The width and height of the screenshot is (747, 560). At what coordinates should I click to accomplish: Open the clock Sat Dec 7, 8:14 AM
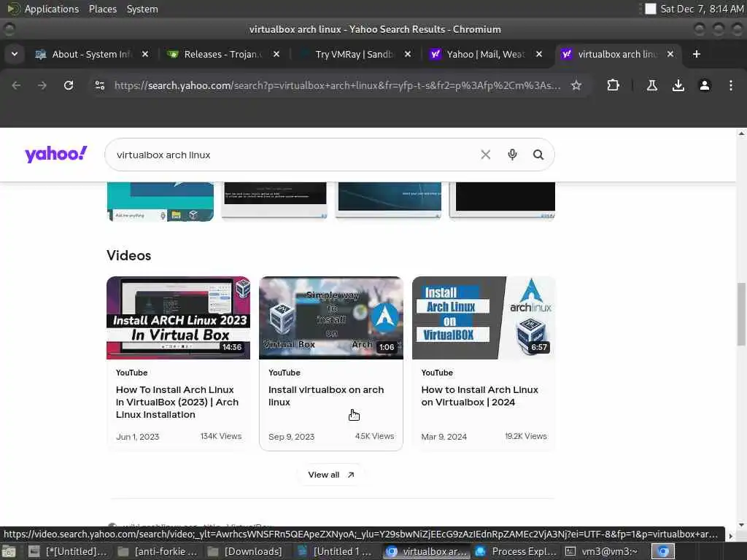[702, 9]
